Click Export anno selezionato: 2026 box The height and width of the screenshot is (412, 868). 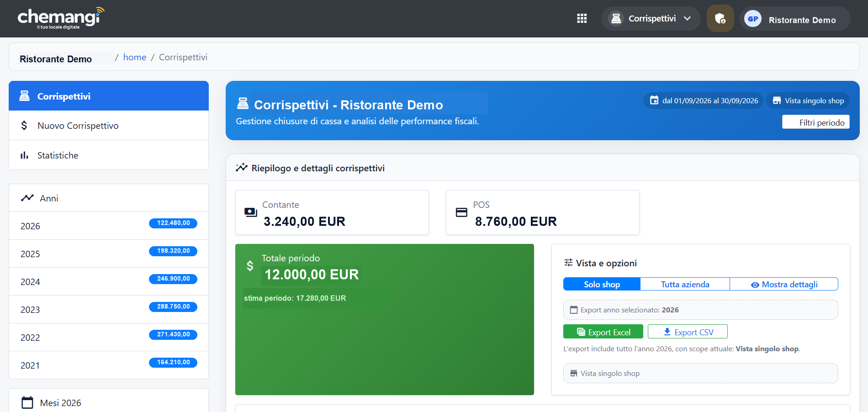(x=700, y=310)
